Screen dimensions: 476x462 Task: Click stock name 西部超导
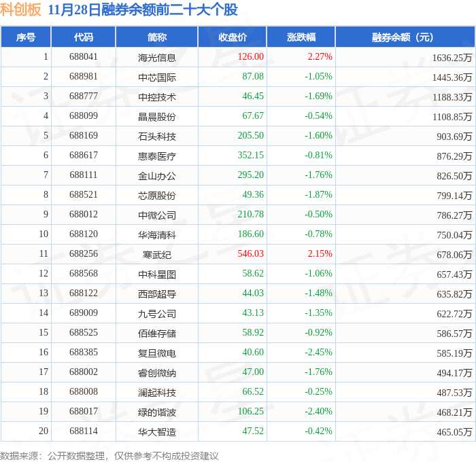157,294
